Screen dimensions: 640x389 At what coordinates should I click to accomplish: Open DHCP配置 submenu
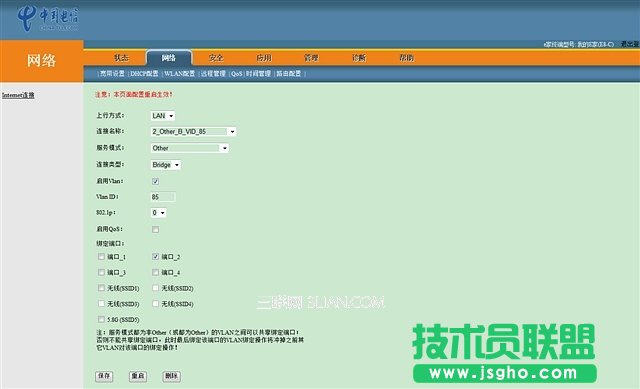click(x=144, y=73)
